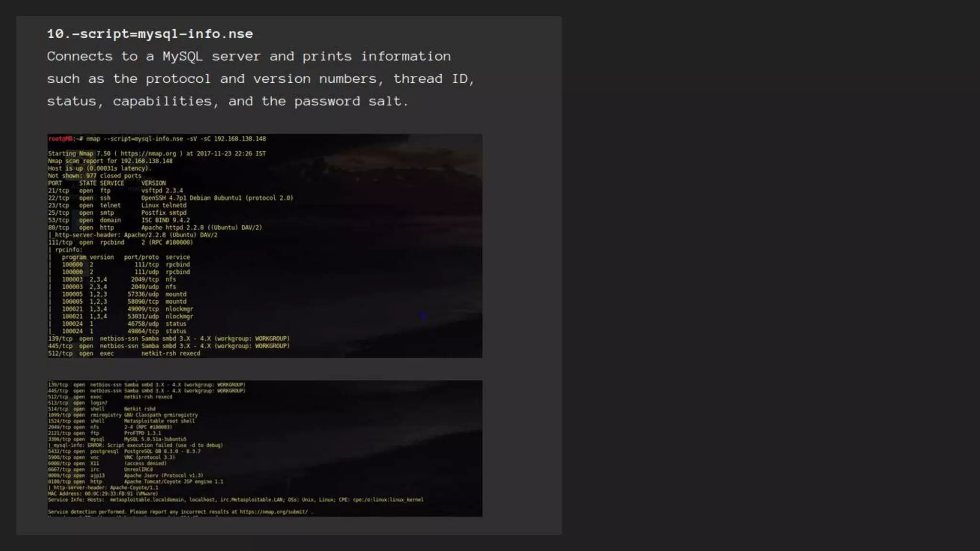Click the "status, capabilities, and the password salt." line

pyautogui.click(x=228, y=101)
